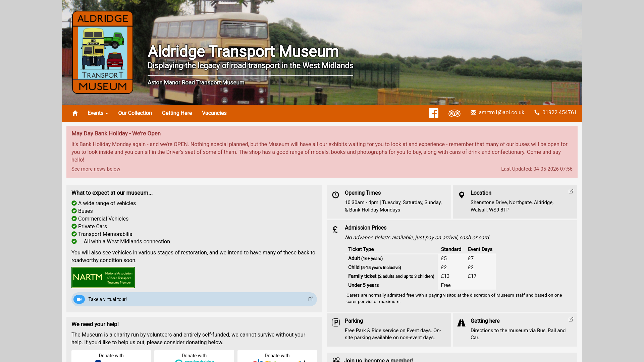Click the Join us, become a member heading
Screen dimensions: 644x362
(x=379, y=360)
